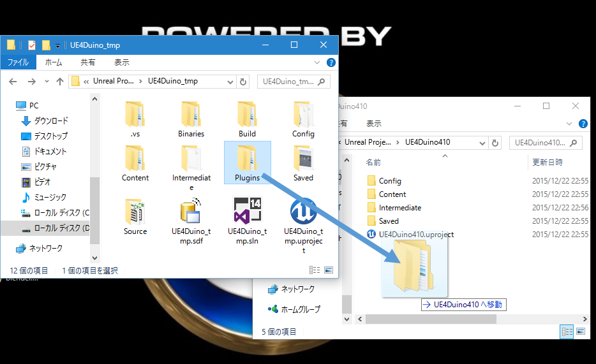Image resolution: width=596 pixels, height=364 pixels.
Task: Open the ホーム ribbon tab
Action: [x=54, y=62]
